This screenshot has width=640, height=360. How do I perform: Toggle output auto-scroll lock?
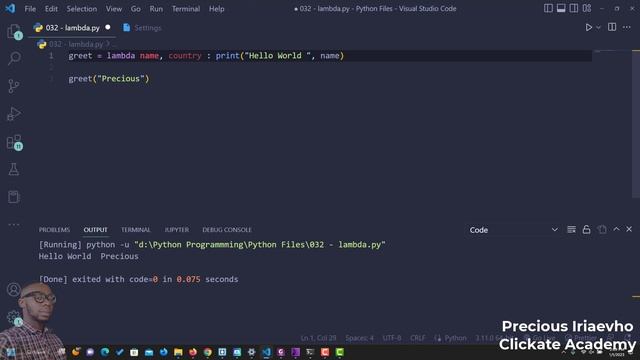coord(587,230)
